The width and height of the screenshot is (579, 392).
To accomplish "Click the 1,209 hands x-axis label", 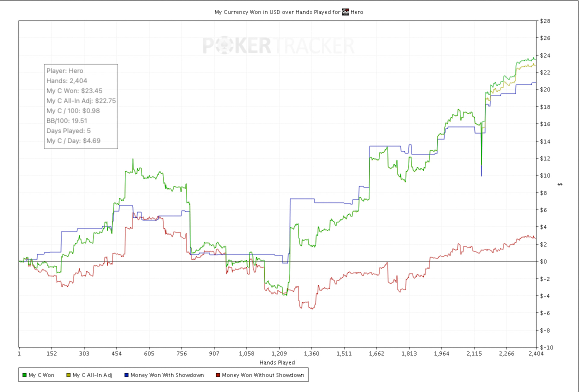I will click(x=279, y=353).
